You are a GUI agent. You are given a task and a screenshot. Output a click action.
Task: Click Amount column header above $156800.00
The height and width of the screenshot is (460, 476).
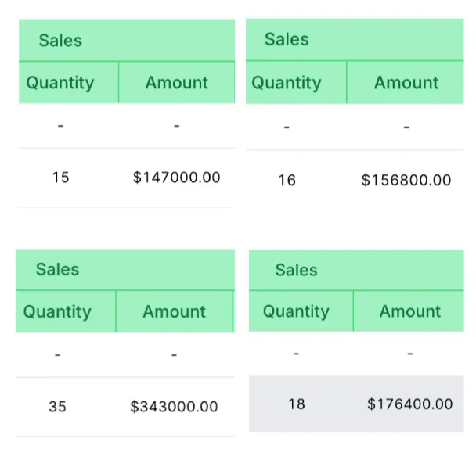tap(406, 82)
